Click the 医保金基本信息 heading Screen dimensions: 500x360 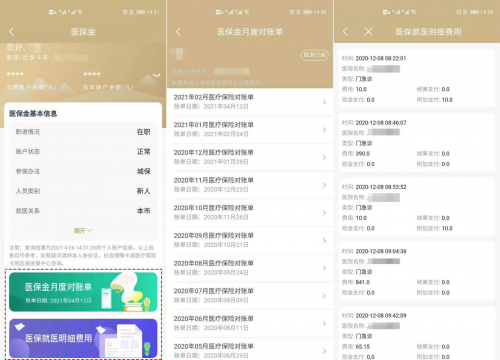tap(33, 114)
